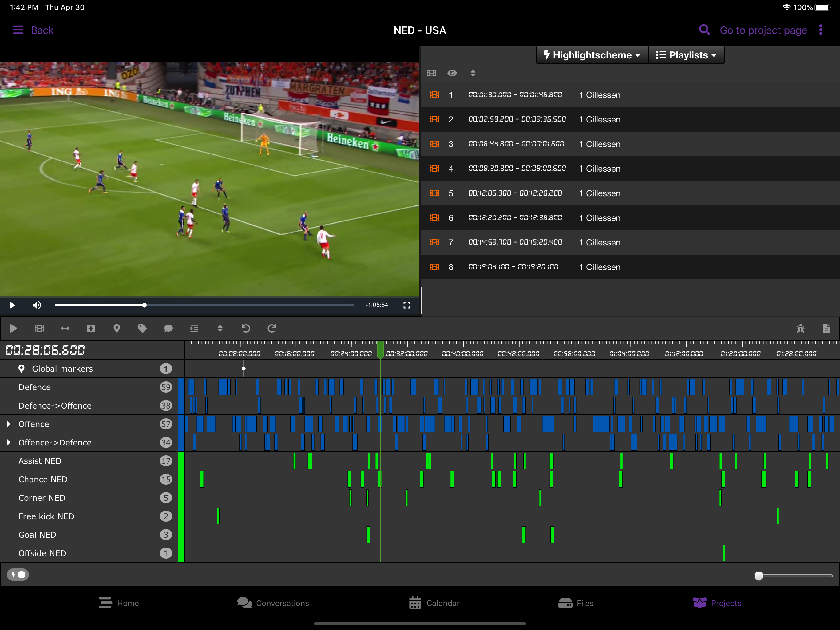840x630 pixels.
Task: Click the green playhead marker on timeline ruler
Action: tap(380, 349)
